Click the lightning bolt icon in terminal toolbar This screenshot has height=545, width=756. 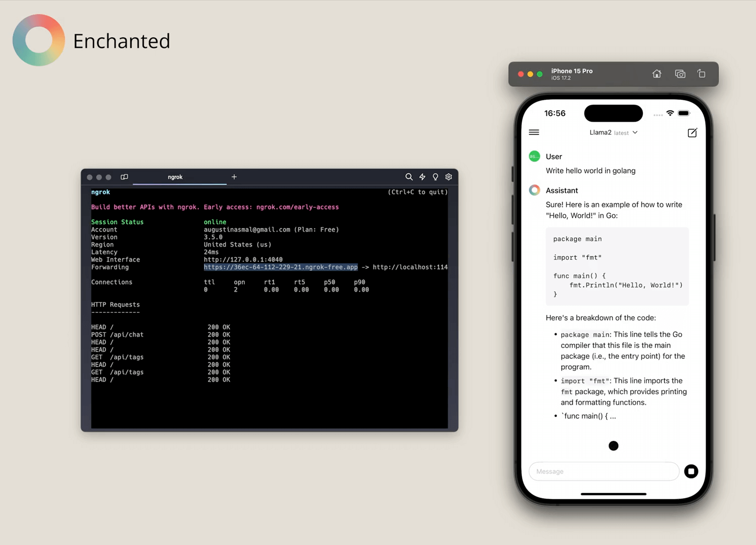(422, 177)
